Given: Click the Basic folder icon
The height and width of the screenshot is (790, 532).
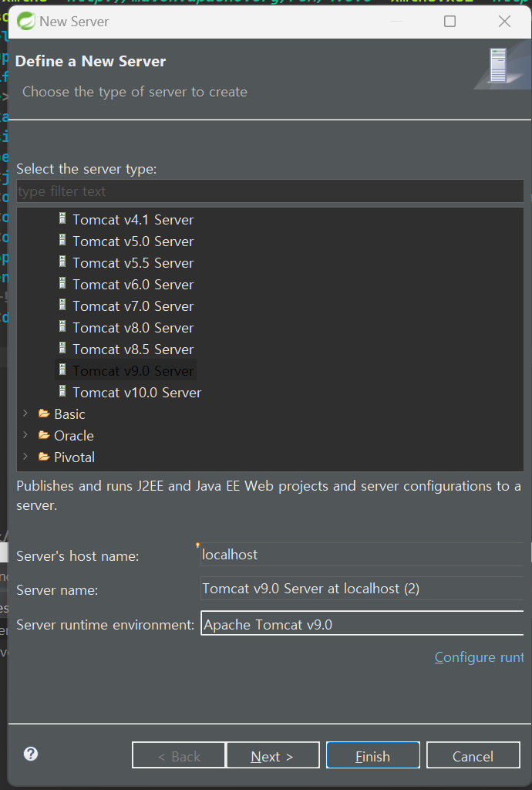Looking at the screenshot, I should pyautogui.click(x=44, y=414).
